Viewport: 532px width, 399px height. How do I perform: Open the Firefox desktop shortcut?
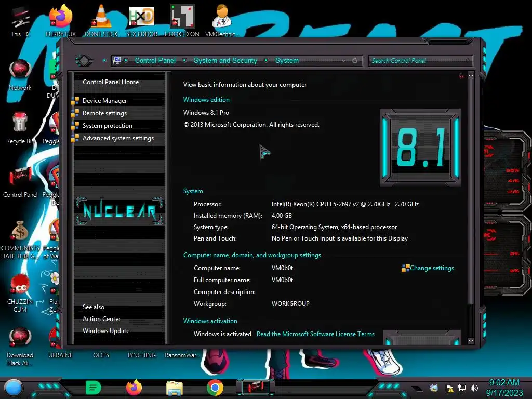pos(61,21)
